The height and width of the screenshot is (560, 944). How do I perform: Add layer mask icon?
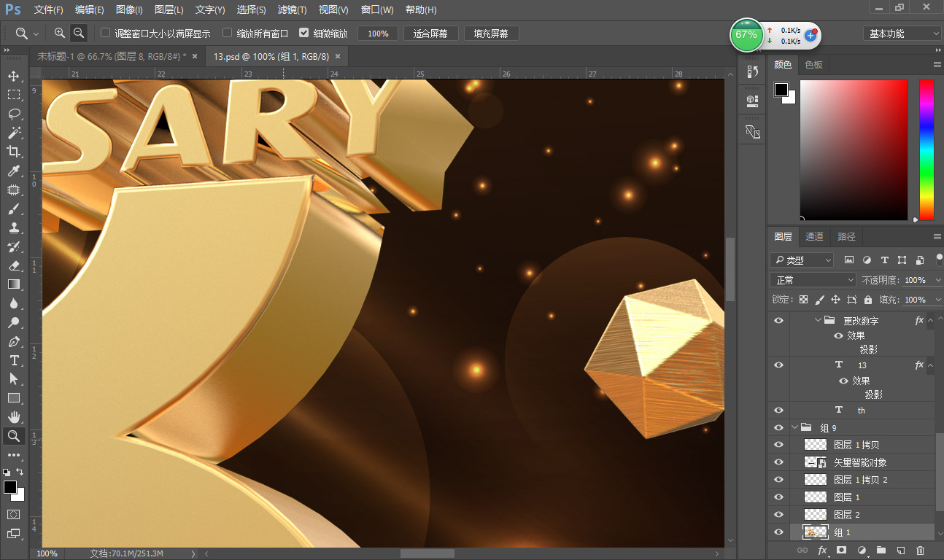pos(841,551)
